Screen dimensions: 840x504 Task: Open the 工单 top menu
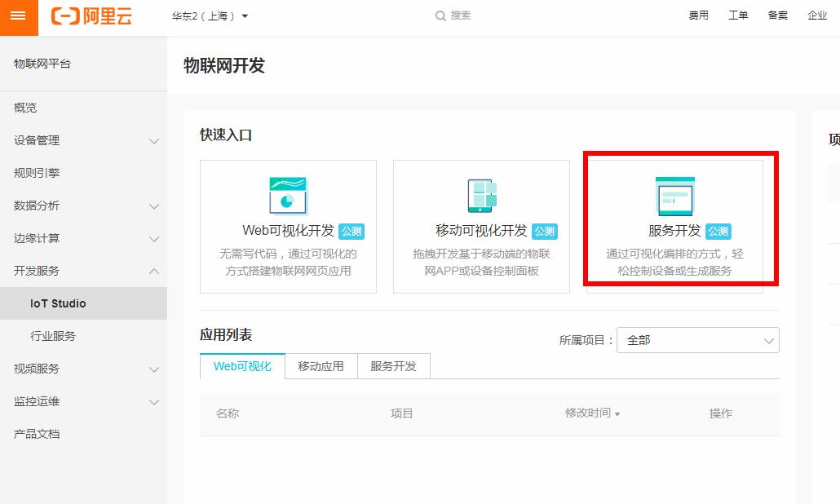tap(738, 15)
